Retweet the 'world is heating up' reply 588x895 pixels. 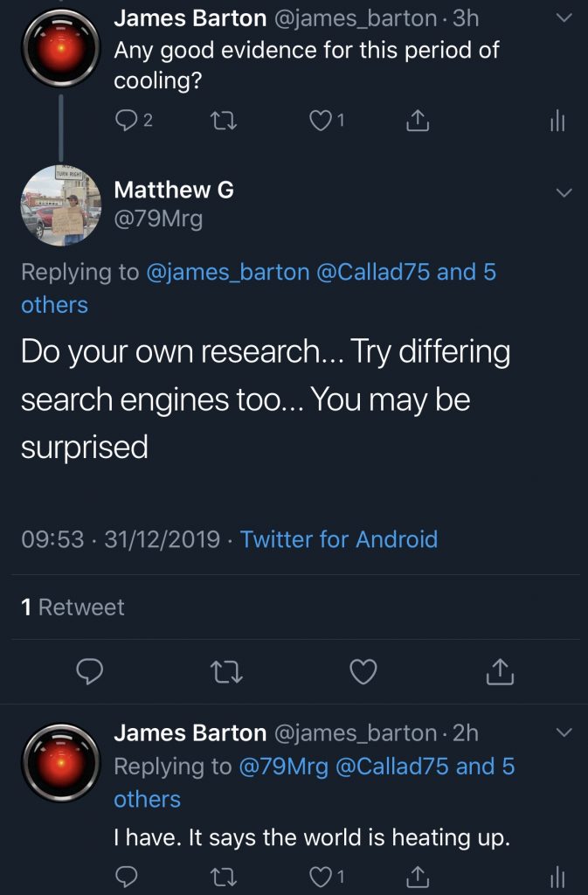click(x=226, y=875)
